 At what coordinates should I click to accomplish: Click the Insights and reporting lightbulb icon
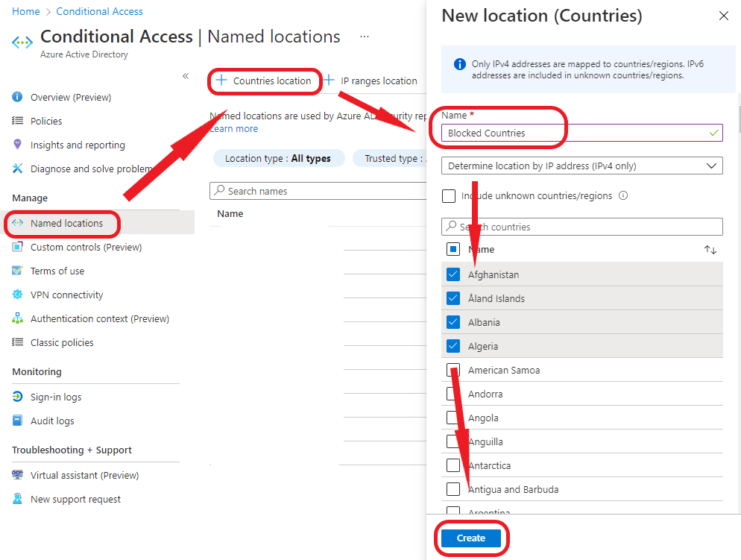coord(17,145)
